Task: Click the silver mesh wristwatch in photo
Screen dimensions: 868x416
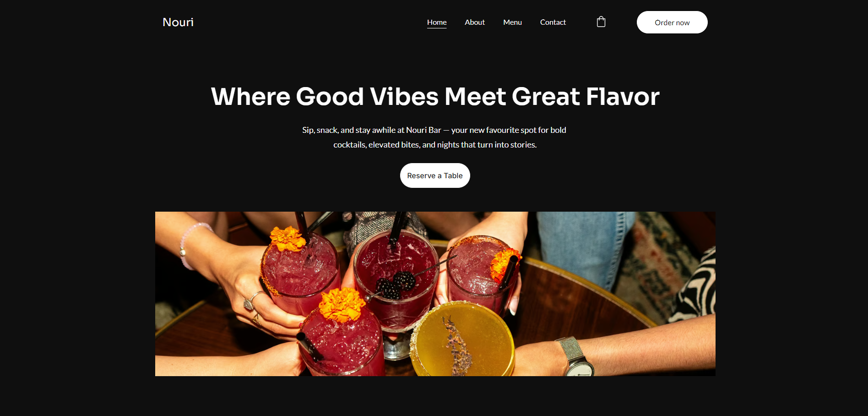Action: point(575,357)
